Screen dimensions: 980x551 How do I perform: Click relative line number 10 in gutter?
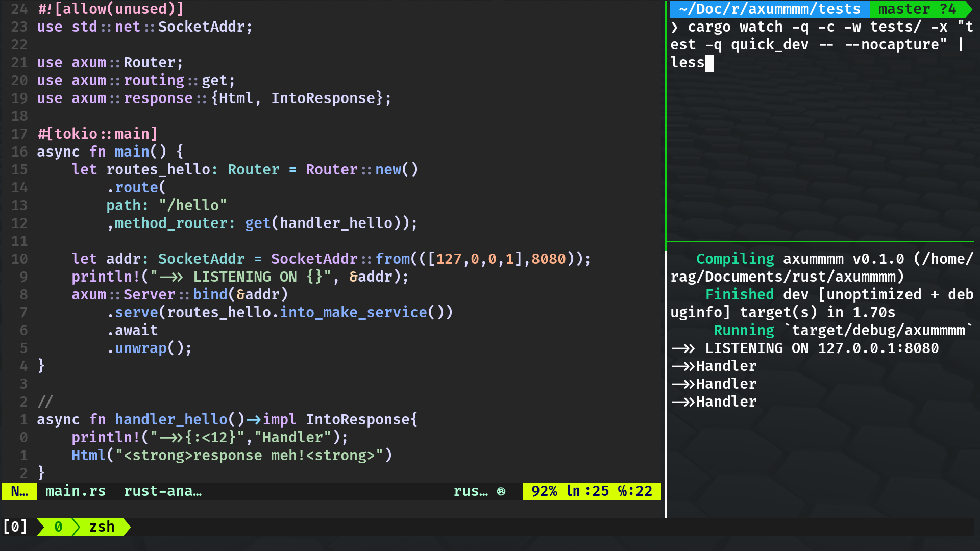pos(19,259)
